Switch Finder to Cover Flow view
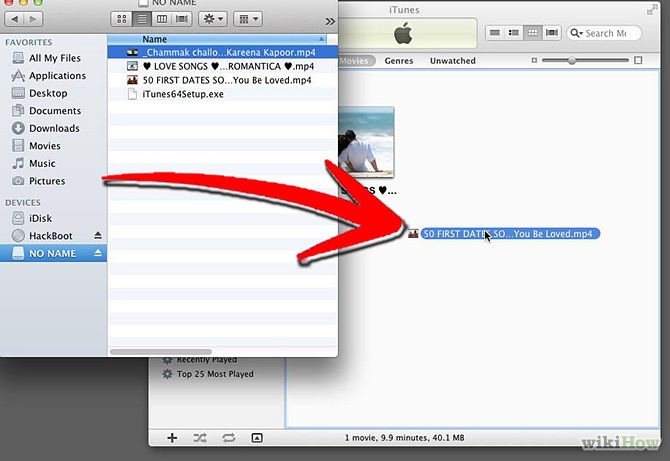 (182, 19)
